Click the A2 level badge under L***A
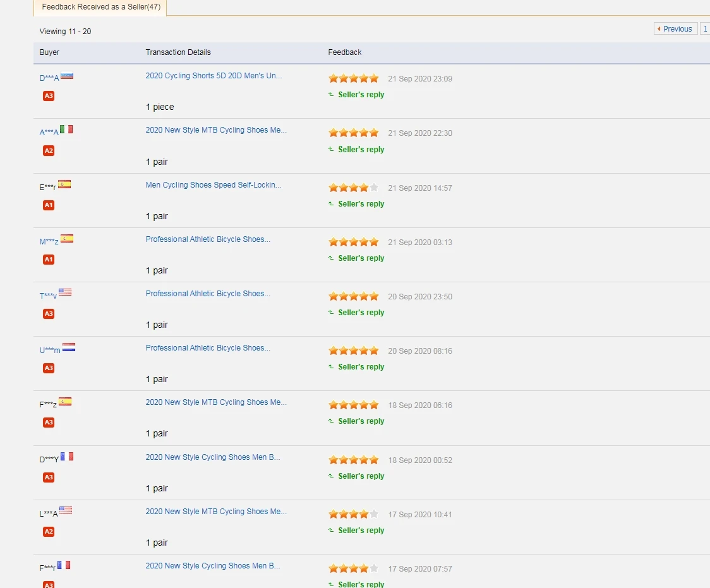Screen dimensions: 710x588 coord(49,531)
